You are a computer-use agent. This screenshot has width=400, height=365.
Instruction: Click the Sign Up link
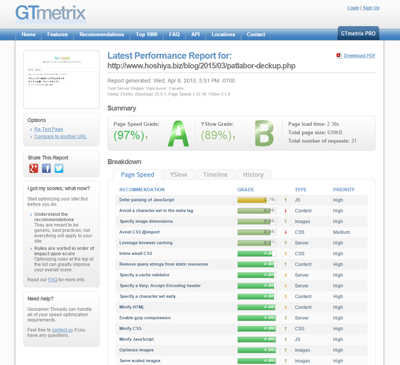point(371,8)
